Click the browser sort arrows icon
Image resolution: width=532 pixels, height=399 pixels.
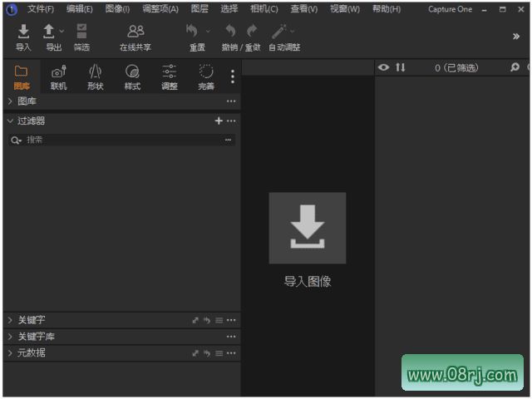401,67
